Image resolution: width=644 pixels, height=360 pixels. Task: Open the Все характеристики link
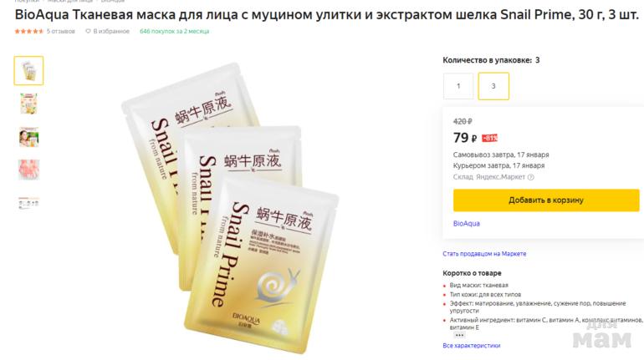click(x=472, y=346)
